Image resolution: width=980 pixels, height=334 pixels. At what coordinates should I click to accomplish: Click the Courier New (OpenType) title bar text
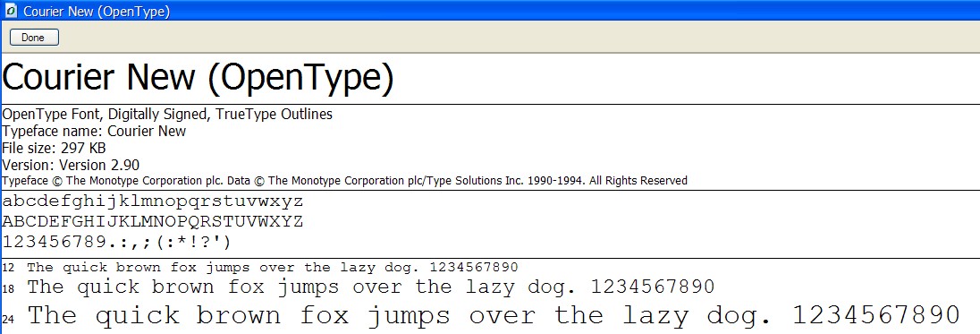pyautogui.click(x=97, y=12)
